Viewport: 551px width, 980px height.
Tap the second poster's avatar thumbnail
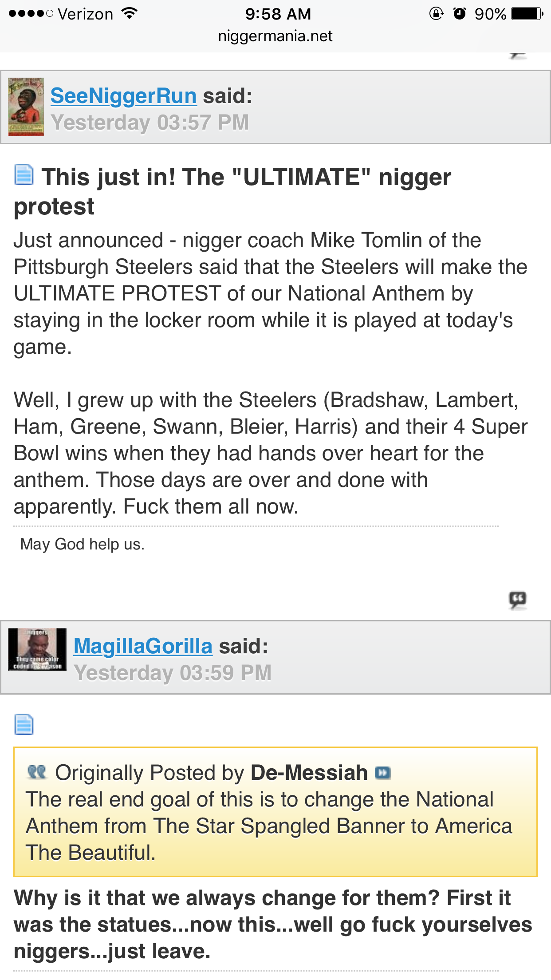[37, 649]
